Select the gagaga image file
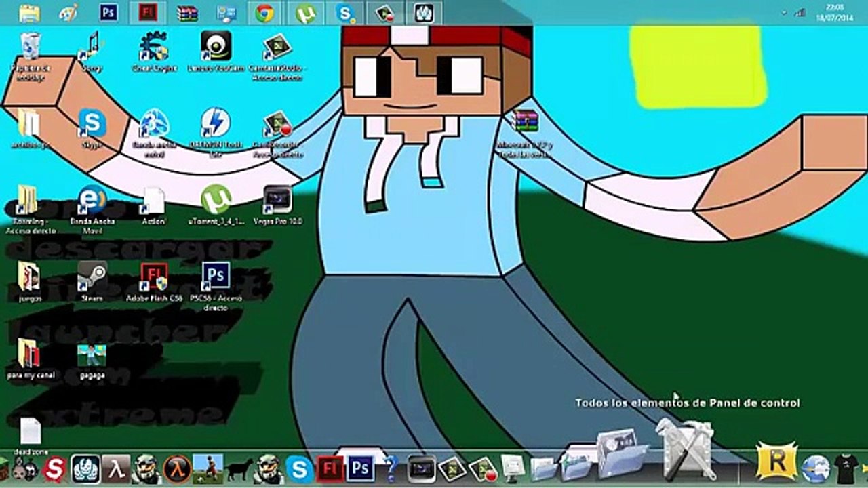Viewport: 868px width, 488px height. (x=92, y=360)
